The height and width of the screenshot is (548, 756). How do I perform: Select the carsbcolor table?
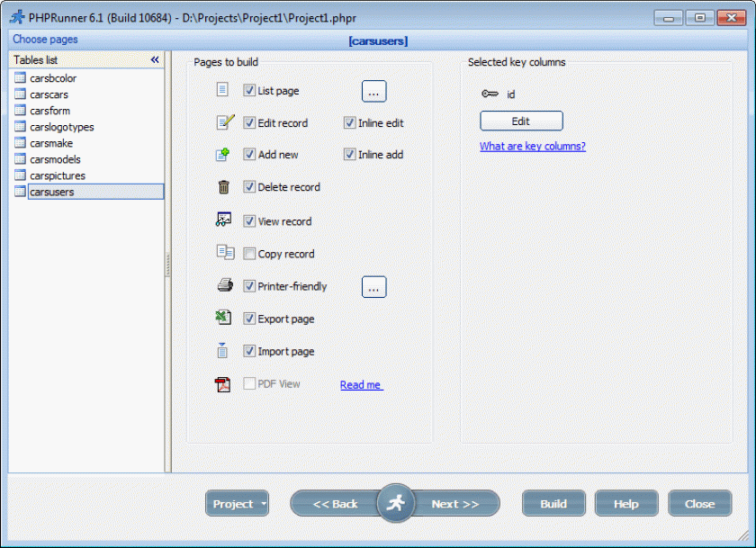53,78
